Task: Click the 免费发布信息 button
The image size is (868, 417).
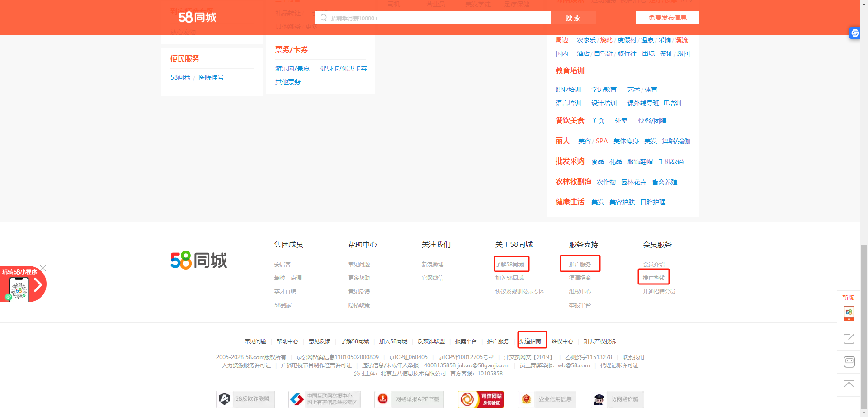Action: tap(668, 17)
